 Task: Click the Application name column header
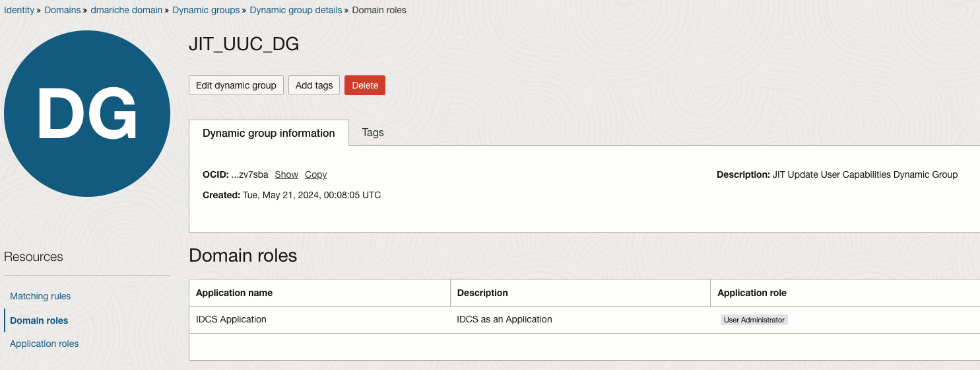[x=234, y=293]
